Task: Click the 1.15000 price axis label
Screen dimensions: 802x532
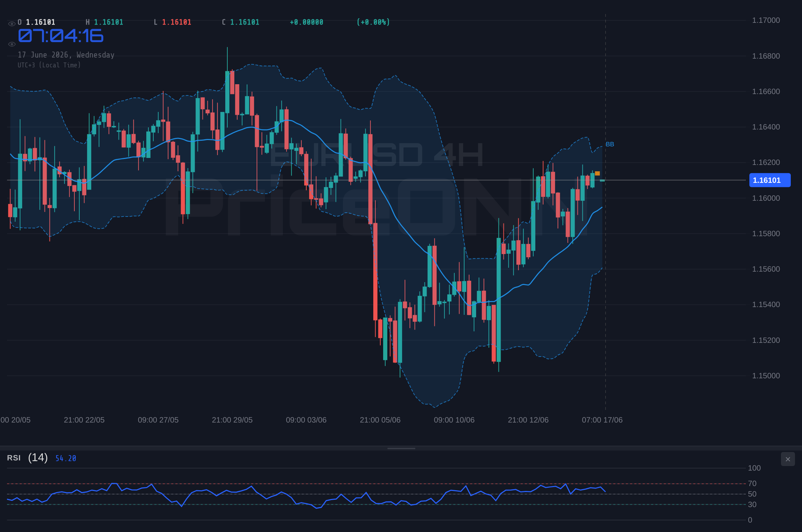Action: (x=766, y=376)
